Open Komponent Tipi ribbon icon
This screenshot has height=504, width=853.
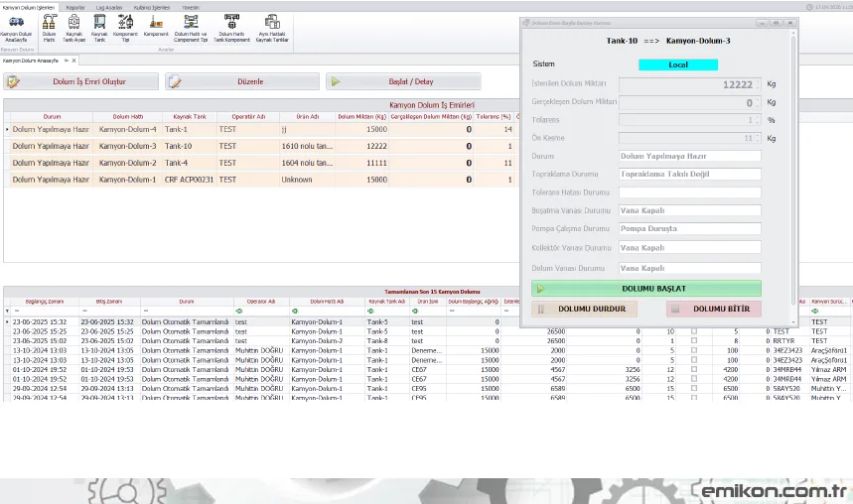125,28
